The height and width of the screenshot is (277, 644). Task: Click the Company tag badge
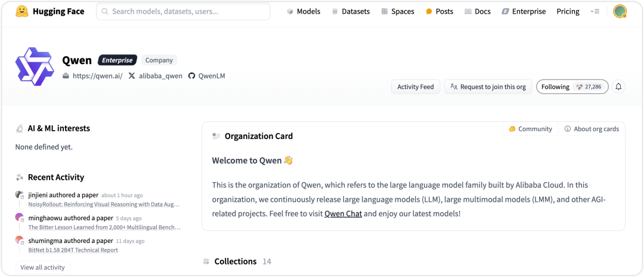pyautogui.click(x=159, y=60)
